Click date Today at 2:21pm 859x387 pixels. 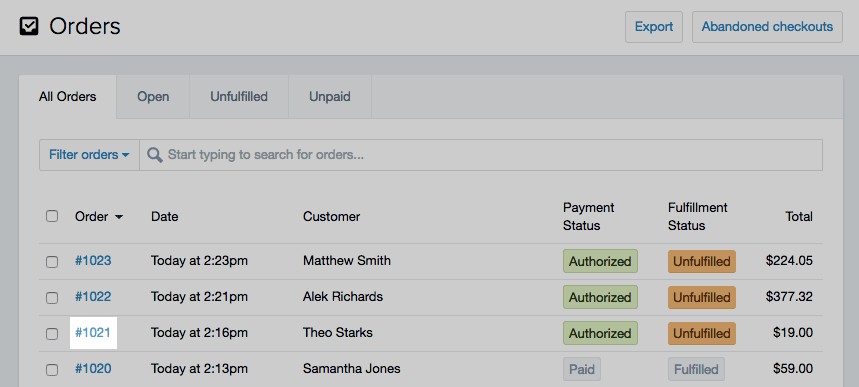[x=199, y=297]
